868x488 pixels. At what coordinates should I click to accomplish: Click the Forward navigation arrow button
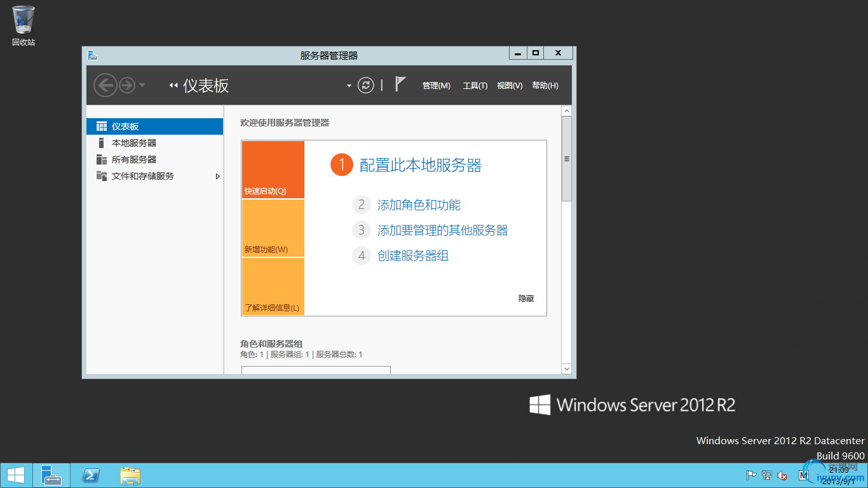[127, 85]
